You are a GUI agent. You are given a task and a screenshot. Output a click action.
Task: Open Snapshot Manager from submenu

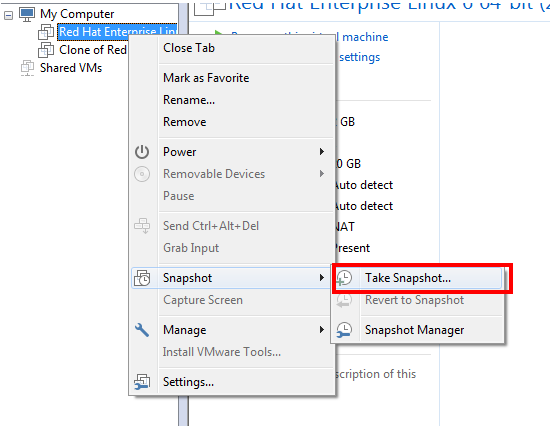[417, 330]
